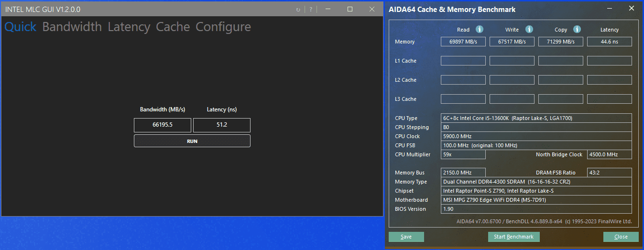
Task: Click CPU Clock value 5900.0 MHz
Action: coord(536,136)
